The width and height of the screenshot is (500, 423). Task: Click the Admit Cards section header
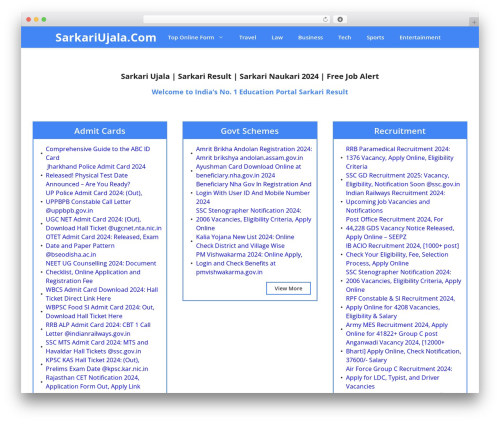pyautogui.click(x=100, y=131)
